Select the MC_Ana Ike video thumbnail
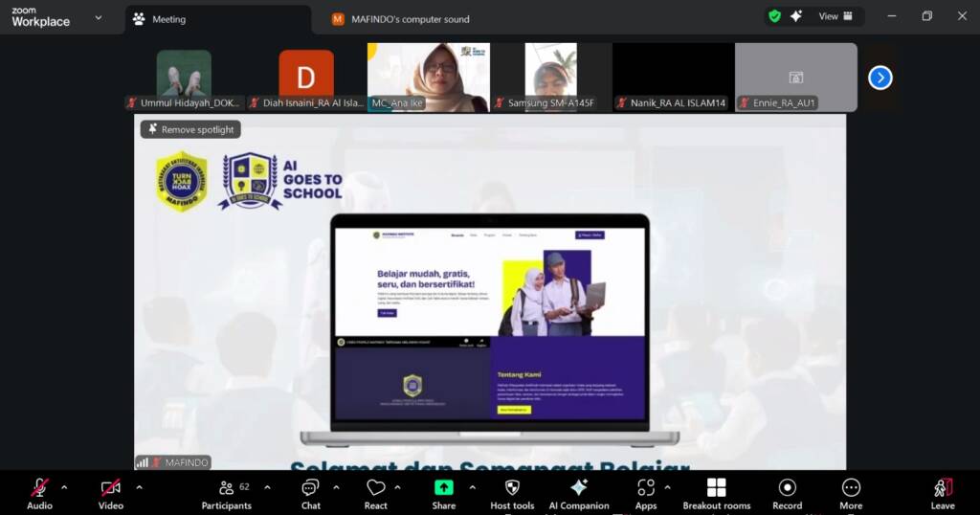This screenshot has height=515, width=980. (x=428, y=77)
